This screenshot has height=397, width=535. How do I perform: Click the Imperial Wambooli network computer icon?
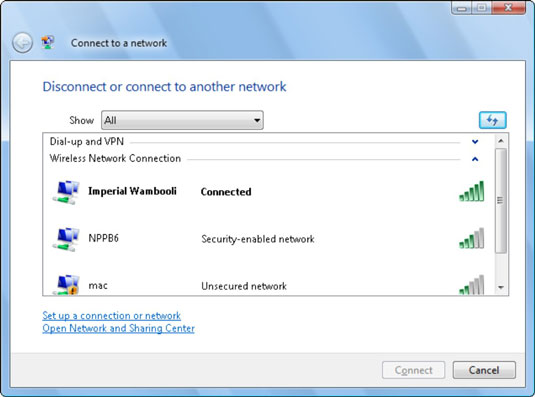tap(66, 192)
